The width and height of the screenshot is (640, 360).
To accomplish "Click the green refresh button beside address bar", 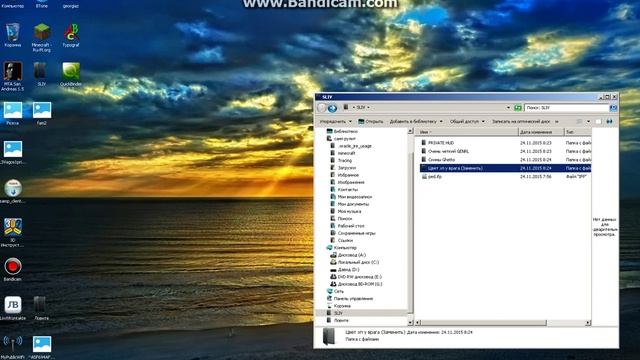I will (518, 107).
